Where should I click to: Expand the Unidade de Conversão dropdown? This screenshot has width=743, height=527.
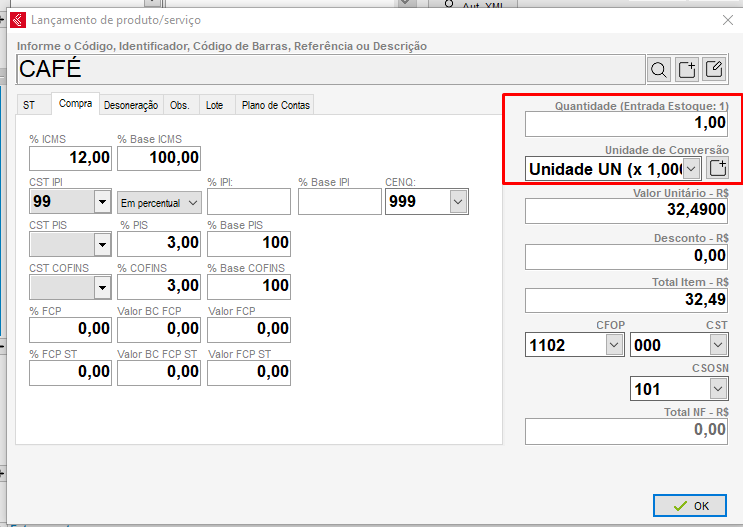click(690, 168)
